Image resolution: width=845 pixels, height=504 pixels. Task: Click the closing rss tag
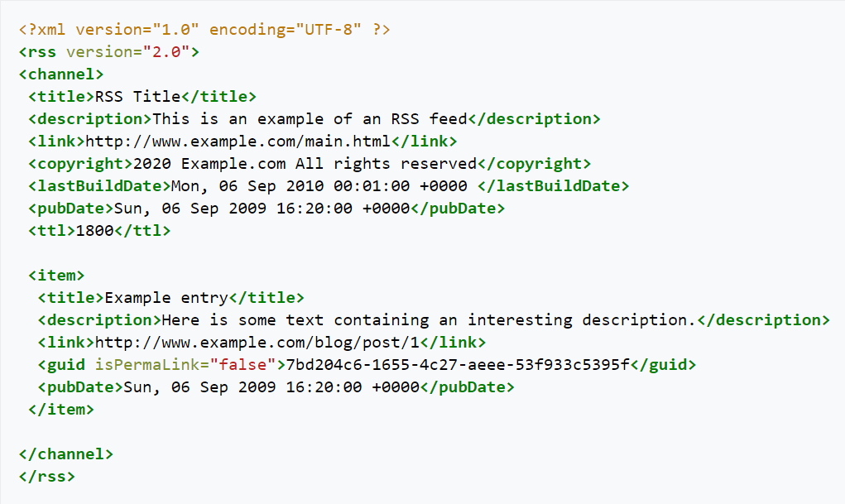47,477
